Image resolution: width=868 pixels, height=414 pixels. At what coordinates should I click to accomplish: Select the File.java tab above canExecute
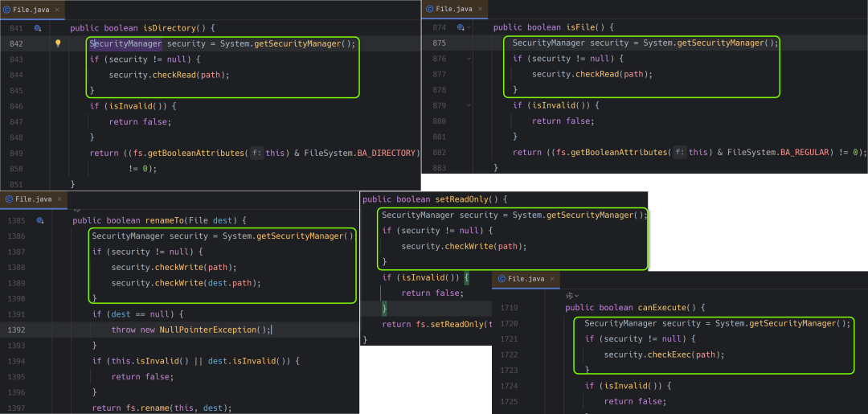[527, 279]
